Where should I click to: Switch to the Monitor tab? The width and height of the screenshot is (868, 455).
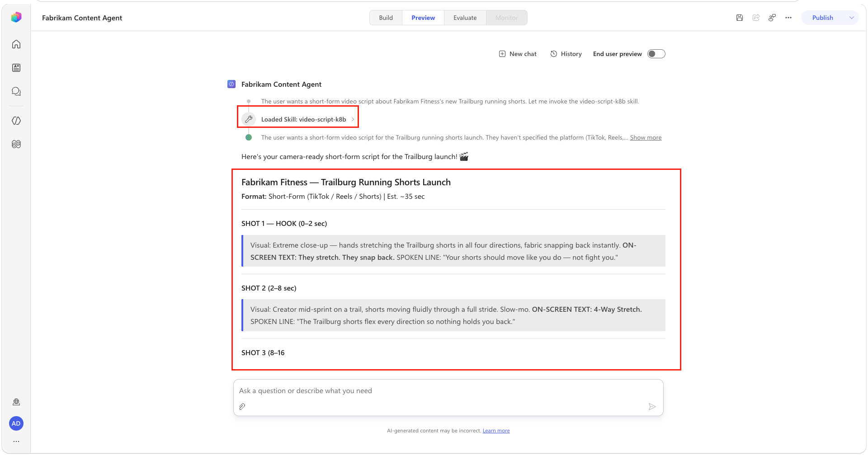[x=507, y=18]
